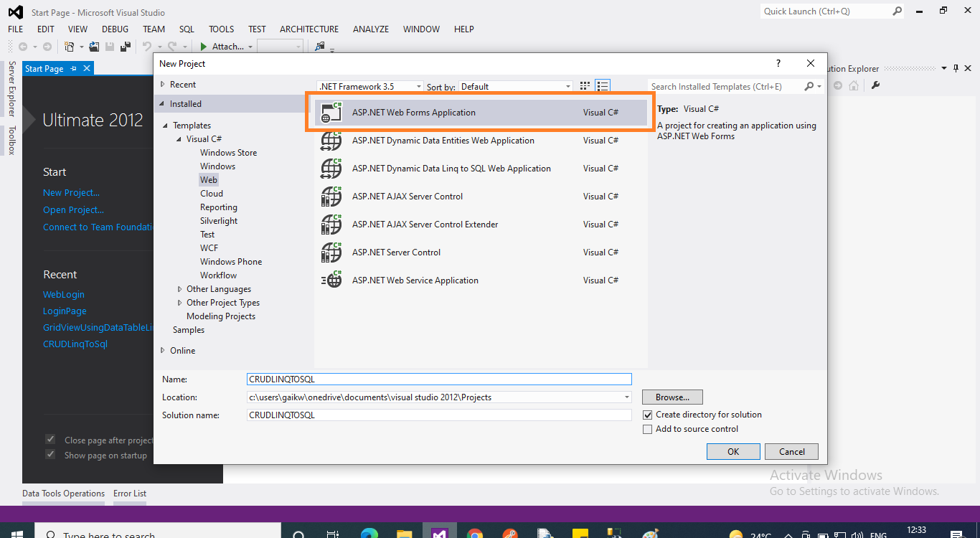Open the Location path dropdown

(627, 397)
